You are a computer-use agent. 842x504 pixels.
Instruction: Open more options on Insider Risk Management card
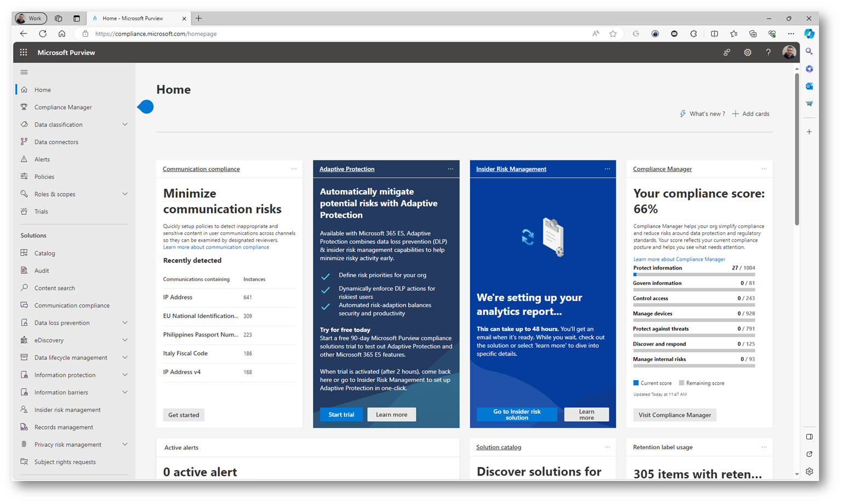tap(607, 169)
